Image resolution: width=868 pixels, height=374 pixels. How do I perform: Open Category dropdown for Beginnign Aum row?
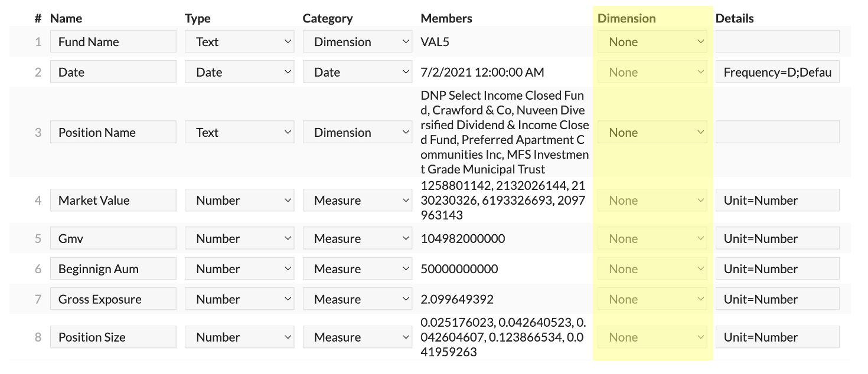point(357,268)
